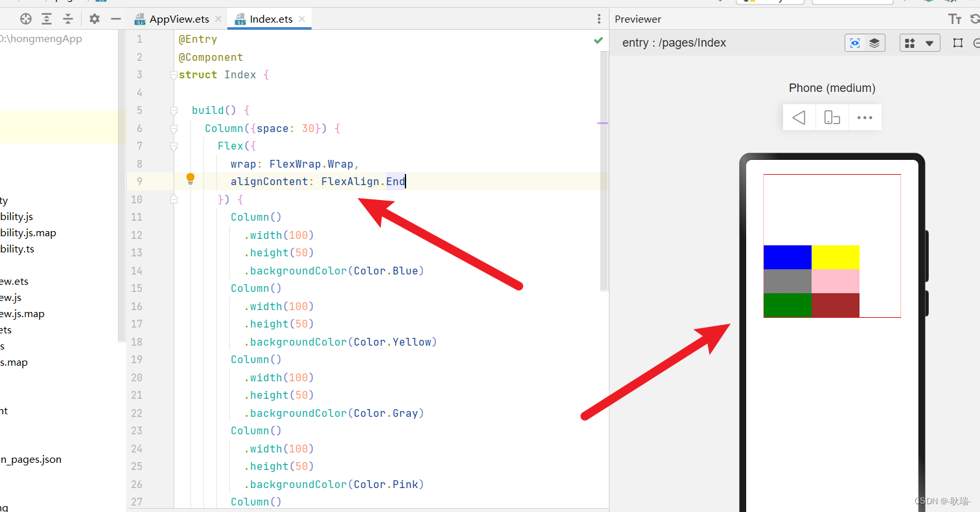Click the project panel scrollbar
Viewport: 980px width, 512px height.
click(x=120, y=186)
